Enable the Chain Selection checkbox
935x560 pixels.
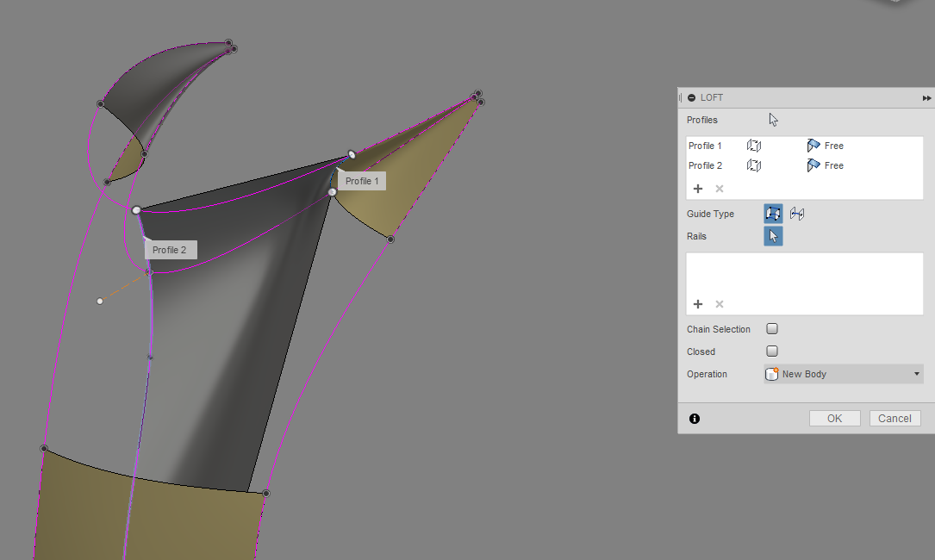click(x=772, y=328)
